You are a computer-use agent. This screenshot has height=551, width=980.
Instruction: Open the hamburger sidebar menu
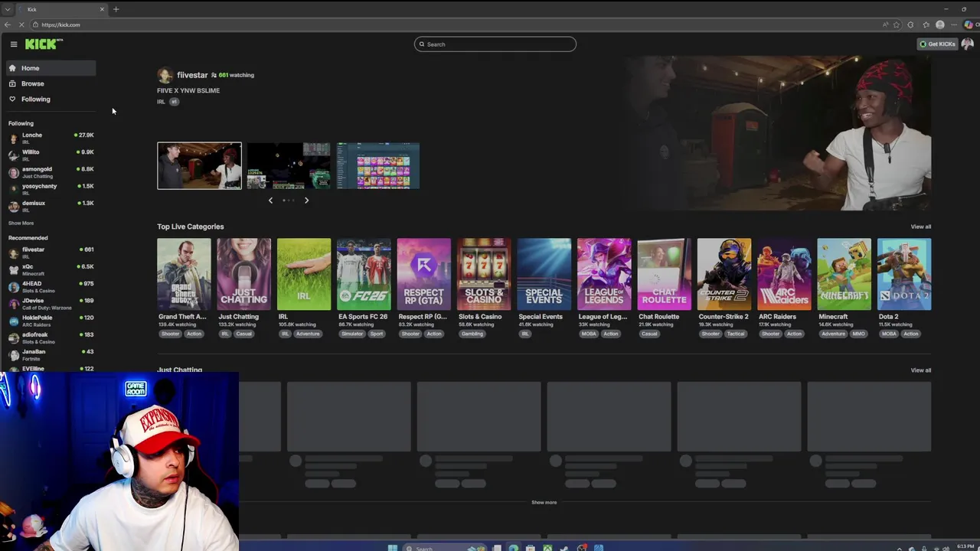click(13, 44)
